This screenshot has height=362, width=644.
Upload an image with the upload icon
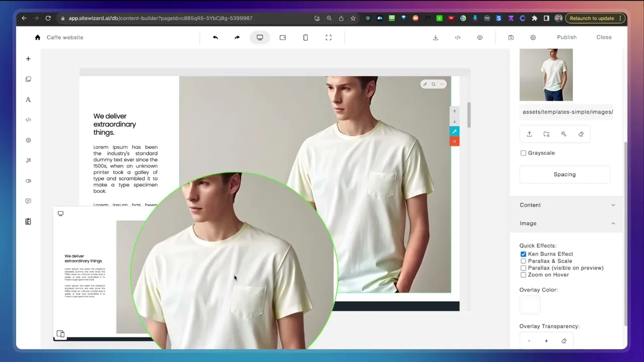click(529, 134)
